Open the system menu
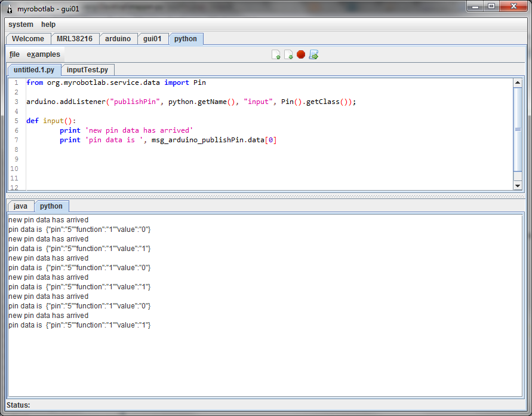This screenshot has height=416, width=532. 21,25
